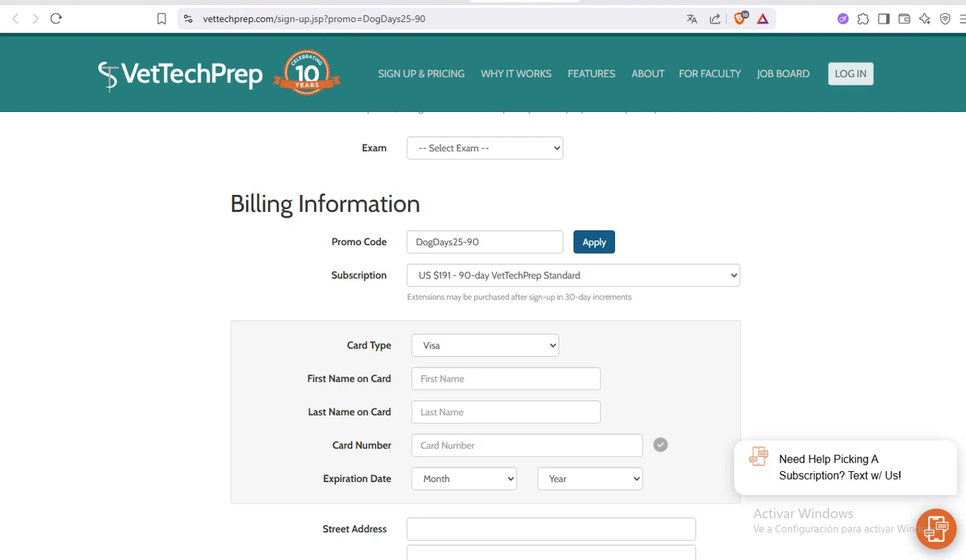Click the Log In button
The height and width of the screenshot is (560, 966).
pyautogui.click(x=851, y=74)
